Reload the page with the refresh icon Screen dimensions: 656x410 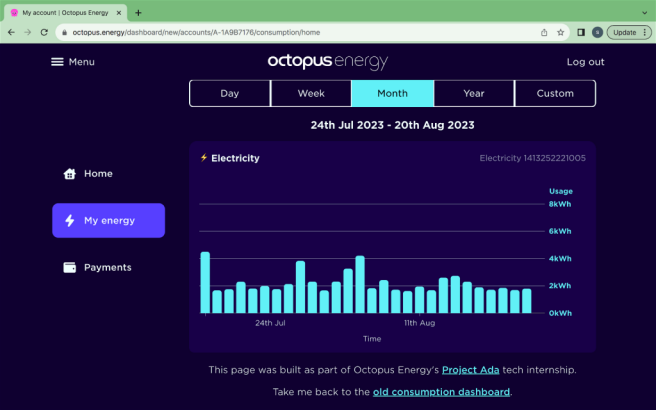tap(44, 32)
